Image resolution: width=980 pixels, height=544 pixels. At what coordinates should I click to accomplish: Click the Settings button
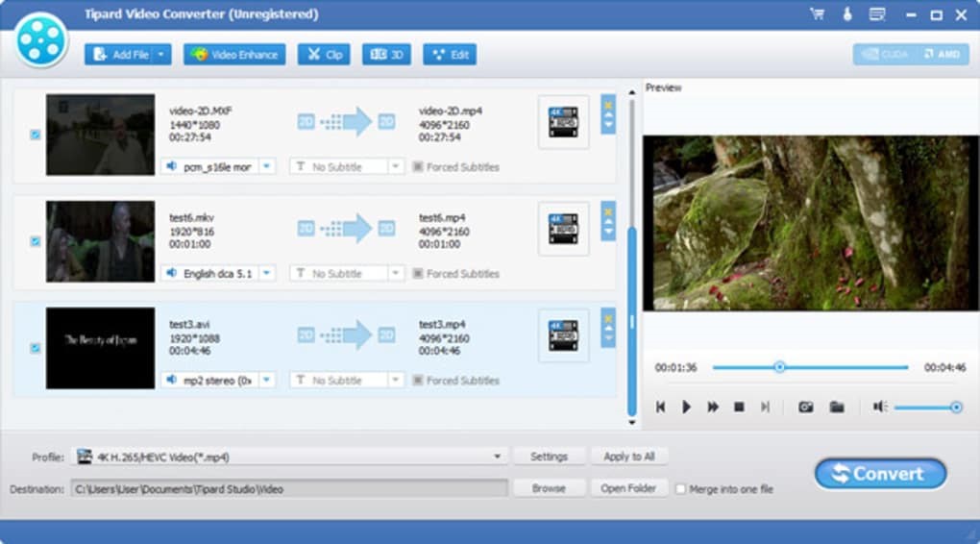549,457
